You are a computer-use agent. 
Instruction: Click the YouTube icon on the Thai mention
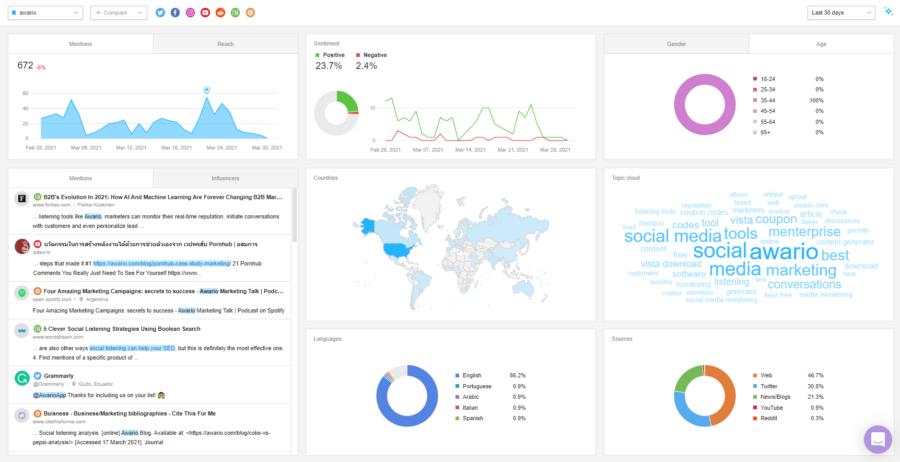37,244
